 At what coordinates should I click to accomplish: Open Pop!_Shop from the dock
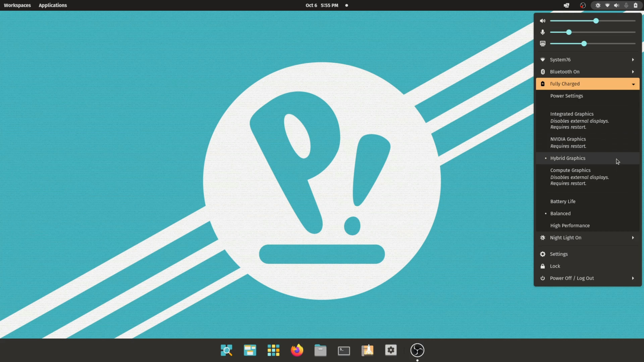tap(367, 350)
